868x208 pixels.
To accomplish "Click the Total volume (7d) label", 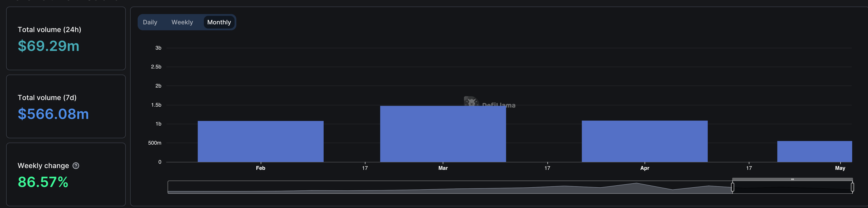I will click(47, 98).
